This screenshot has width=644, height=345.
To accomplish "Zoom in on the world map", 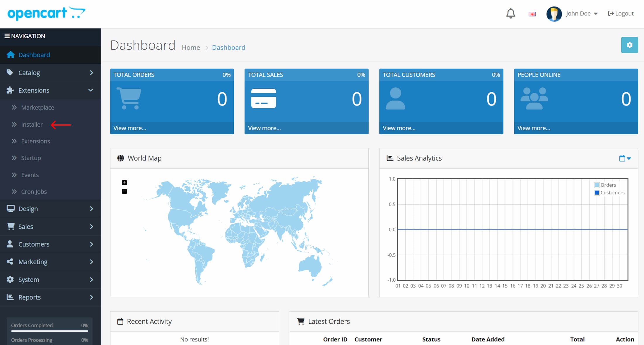I will [x=124, y=183].
